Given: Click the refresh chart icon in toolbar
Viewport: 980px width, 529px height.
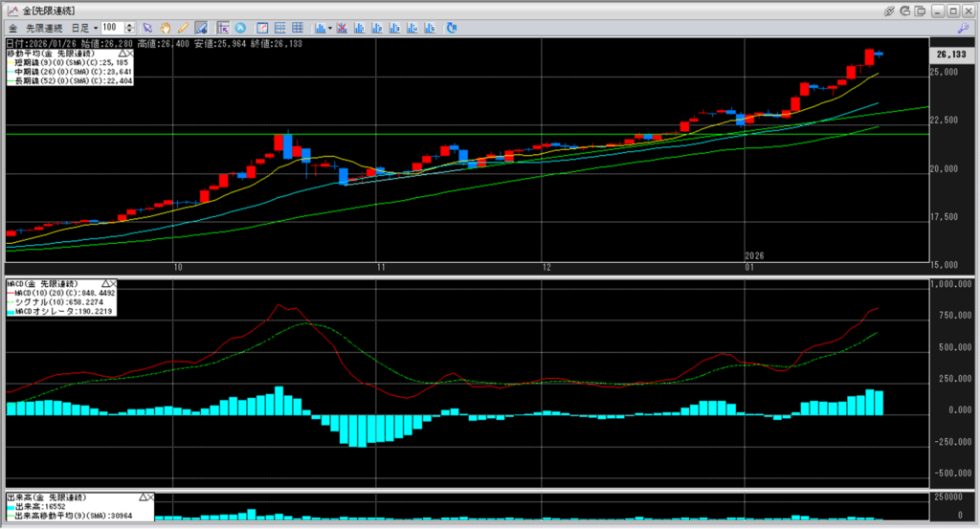Looking at the screenshot, I should click(451, 28).
